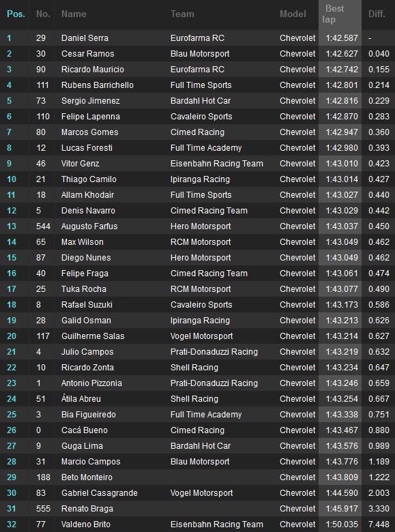Select Bia Figueiredo's row
The width and height of the screenshot is (395, 532).
(198, 415)
